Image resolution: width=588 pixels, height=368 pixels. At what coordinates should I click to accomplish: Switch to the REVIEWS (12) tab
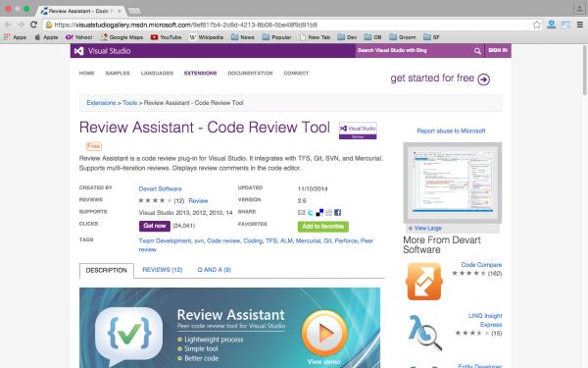[163, 270]
